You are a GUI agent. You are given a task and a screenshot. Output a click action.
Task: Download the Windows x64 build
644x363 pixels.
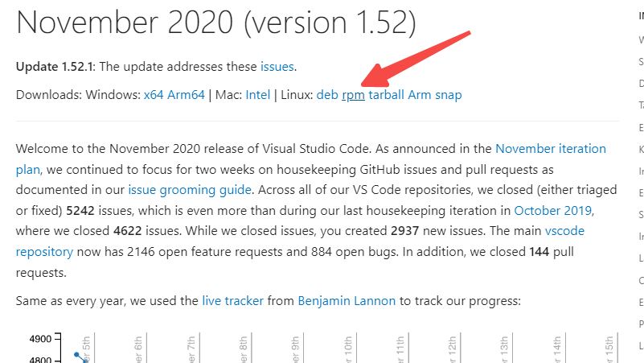[154, 95]
